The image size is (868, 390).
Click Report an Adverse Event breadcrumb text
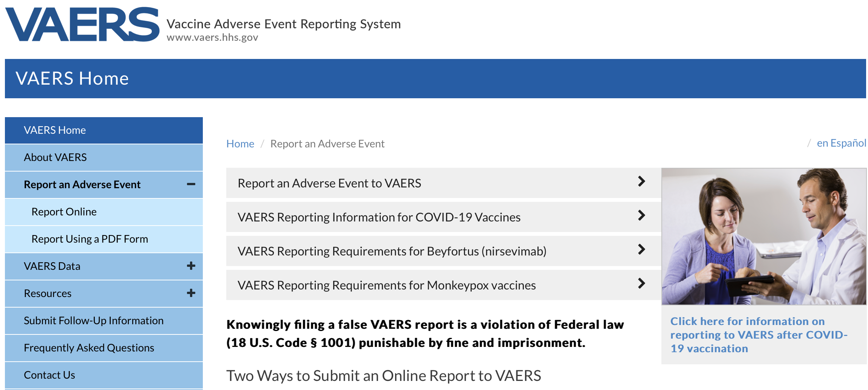tap(327, 144)
